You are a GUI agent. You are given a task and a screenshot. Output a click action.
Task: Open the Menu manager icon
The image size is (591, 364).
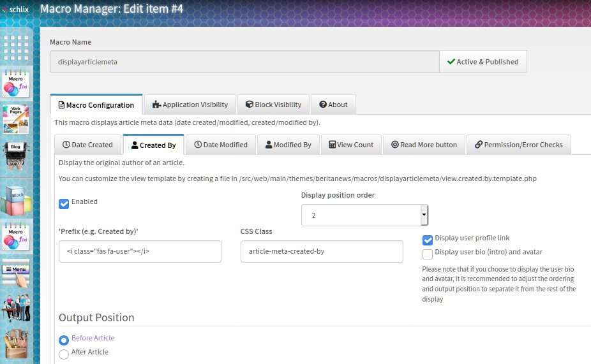point(16,273)
